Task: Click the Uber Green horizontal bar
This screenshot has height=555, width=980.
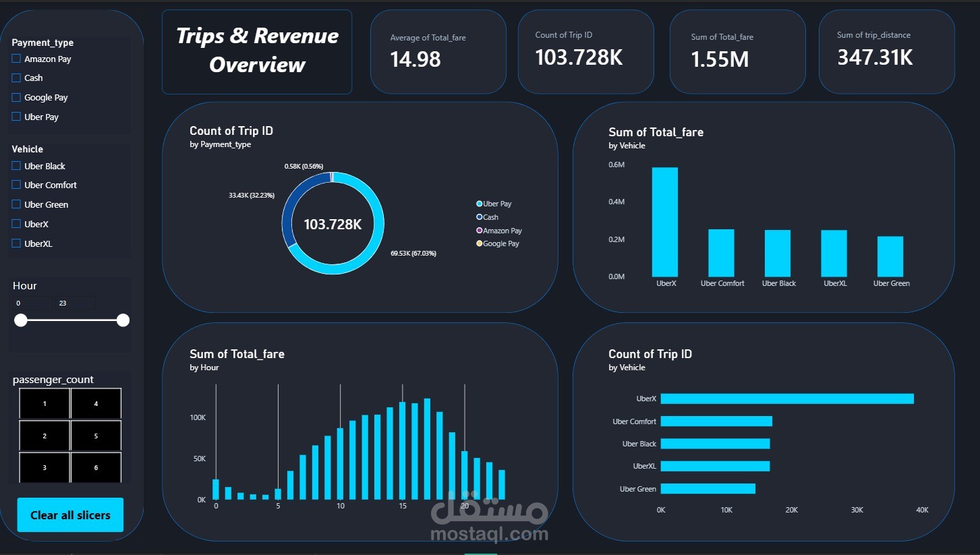Action: pyautogui.click(x=708, y=489)
